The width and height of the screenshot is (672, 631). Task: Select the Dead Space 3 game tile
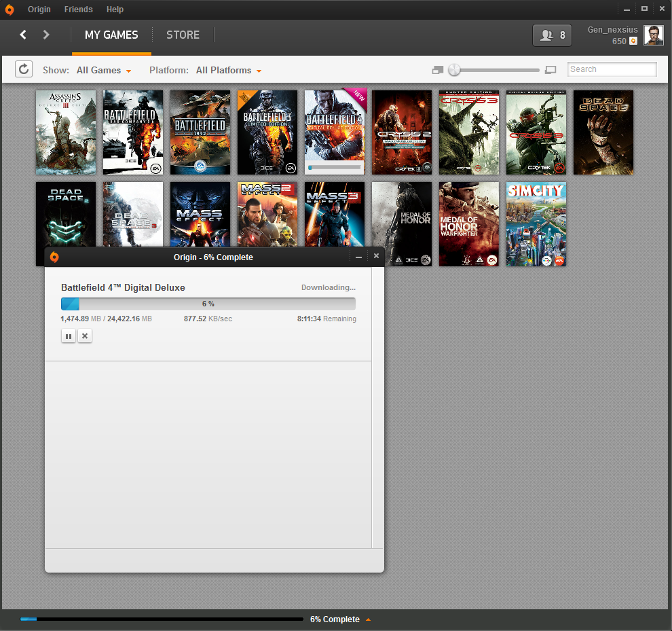coord(133,214)
